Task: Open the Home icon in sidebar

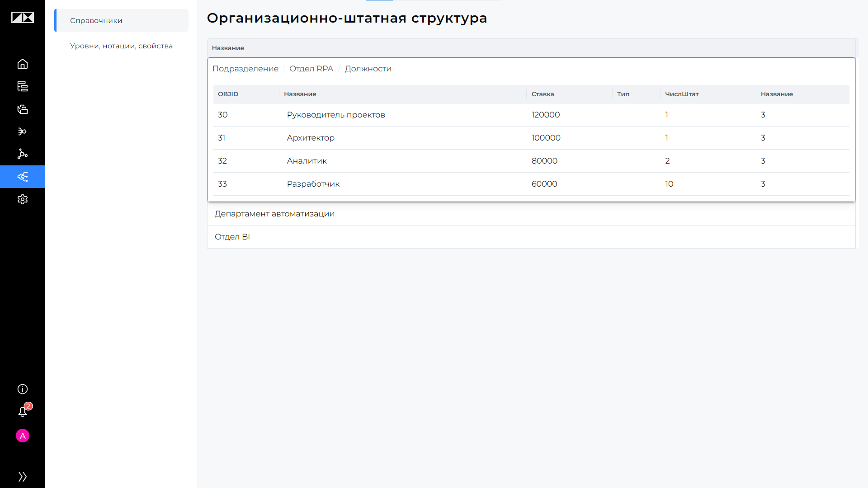Action: click(x=23, y=64)
